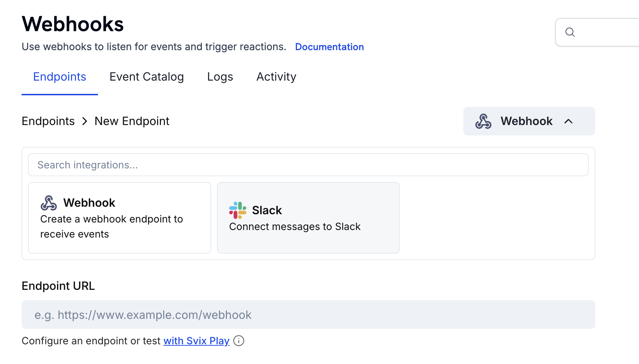Image resolution: width=639 pixels, height=364 pixels.
Task: Switch to the Logs tab
Action: (x=220, y=77)
